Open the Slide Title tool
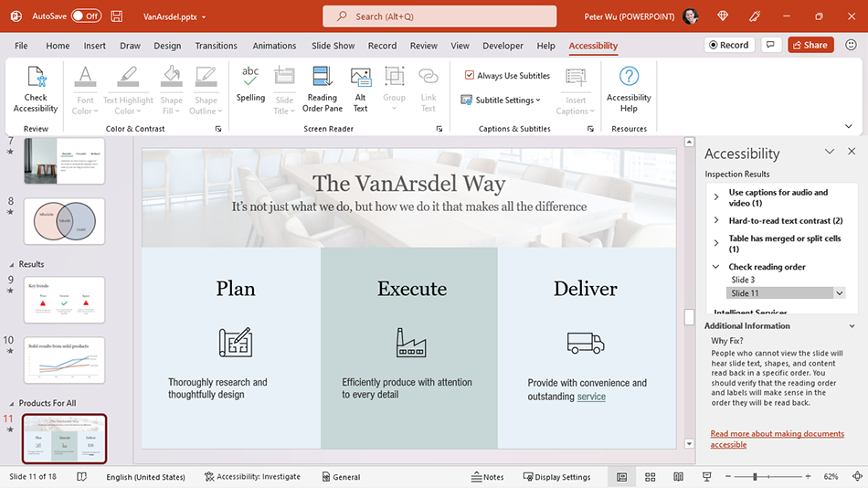The width and height of the screenshot is (868, 488). point(284,90)
